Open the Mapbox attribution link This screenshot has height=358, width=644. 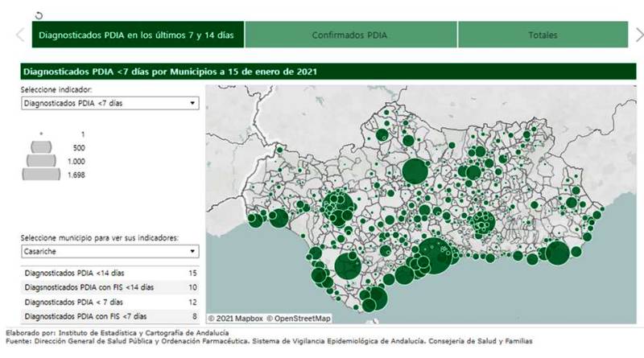(x=234, y=319)
